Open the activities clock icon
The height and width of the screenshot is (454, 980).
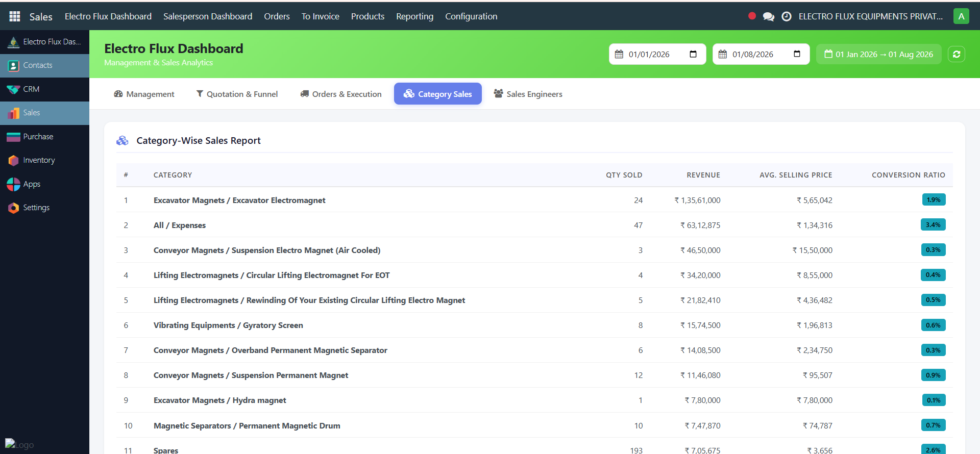point(787,16)
